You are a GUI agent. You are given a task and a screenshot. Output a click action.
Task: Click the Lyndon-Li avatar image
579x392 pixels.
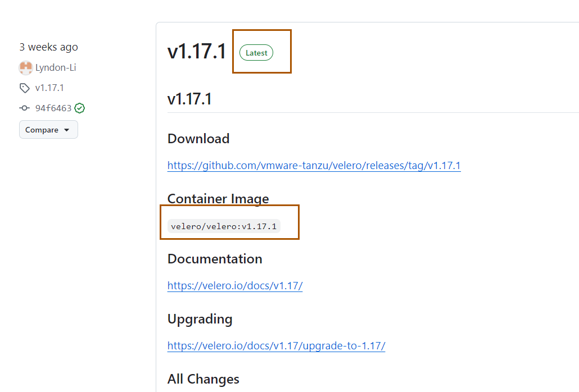(x=26, y=67)
